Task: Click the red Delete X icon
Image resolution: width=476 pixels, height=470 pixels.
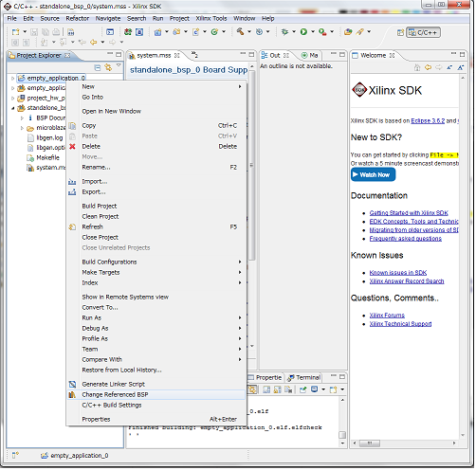Action: coord(72,147)
